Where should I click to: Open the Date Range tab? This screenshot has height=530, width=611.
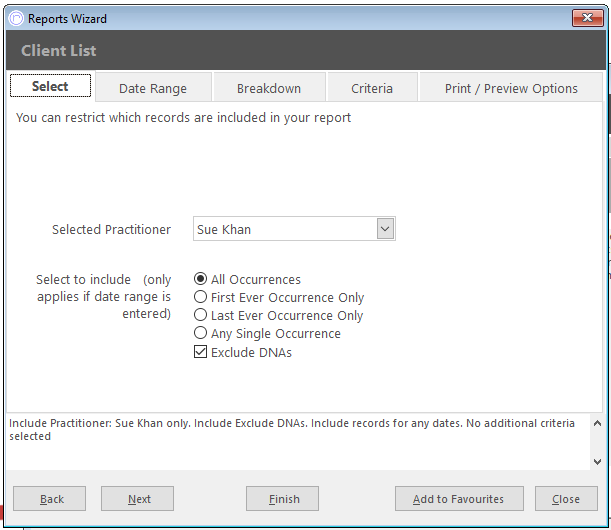click(153, 88)
